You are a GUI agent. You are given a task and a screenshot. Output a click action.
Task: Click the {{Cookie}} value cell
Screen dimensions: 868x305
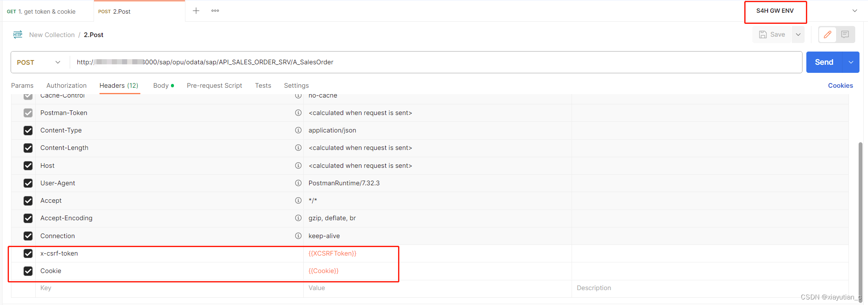point(438,271)
